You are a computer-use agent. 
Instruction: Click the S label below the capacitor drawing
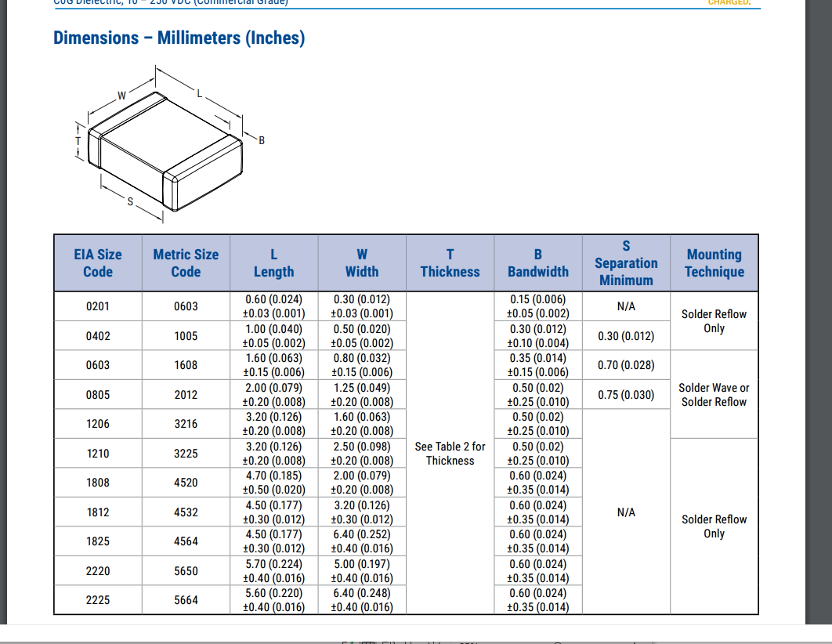pyautogui.click(x=130, y=202)
